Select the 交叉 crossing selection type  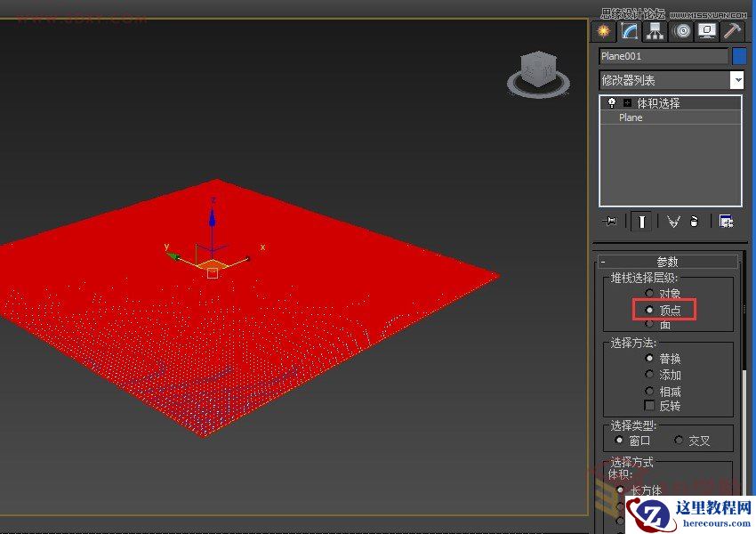coord(678,439)
